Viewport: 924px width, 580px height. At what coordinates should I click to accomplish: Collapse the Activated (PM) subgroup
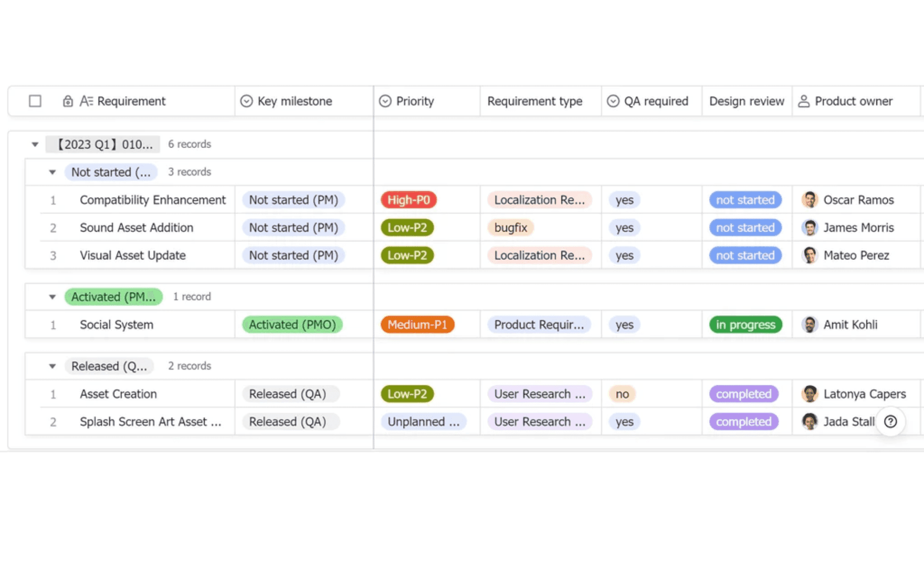52,297
